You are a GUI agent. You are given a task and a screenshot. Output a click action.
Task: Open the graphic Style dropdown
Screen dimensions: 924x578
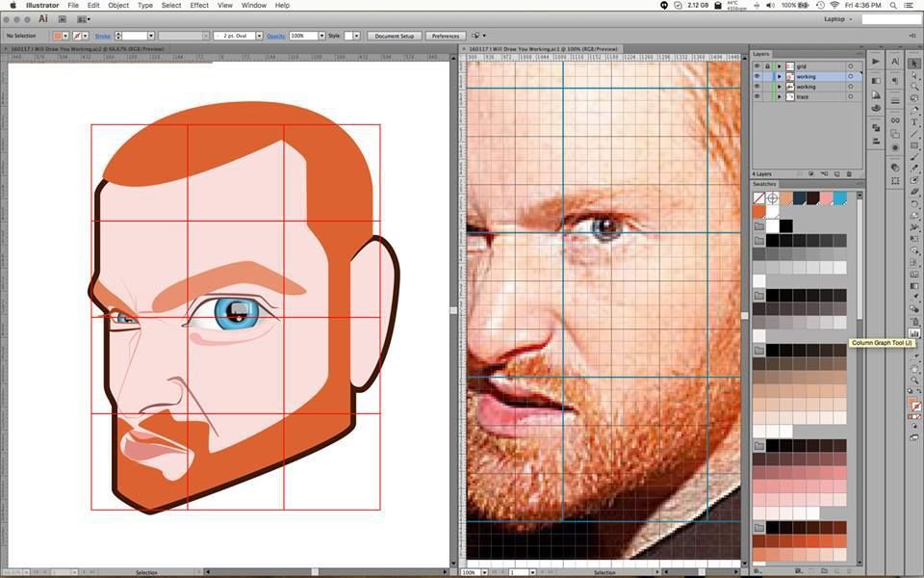click(357, 36)
